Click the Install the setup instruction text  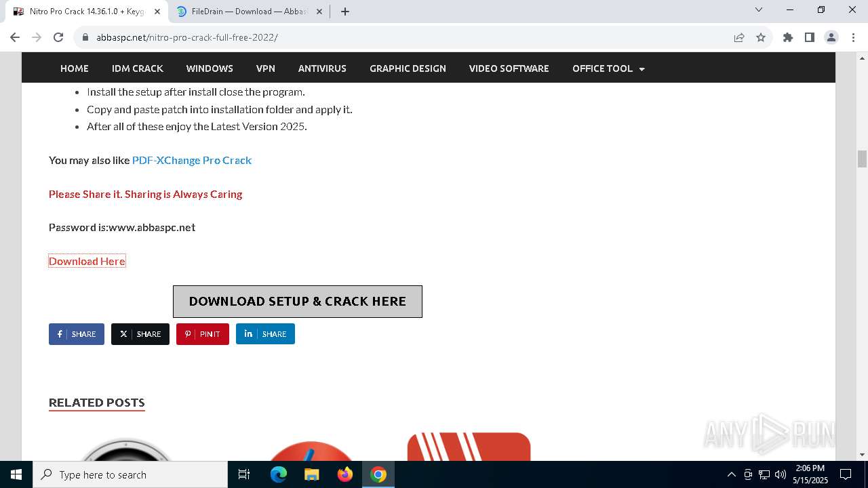[196, 91]
